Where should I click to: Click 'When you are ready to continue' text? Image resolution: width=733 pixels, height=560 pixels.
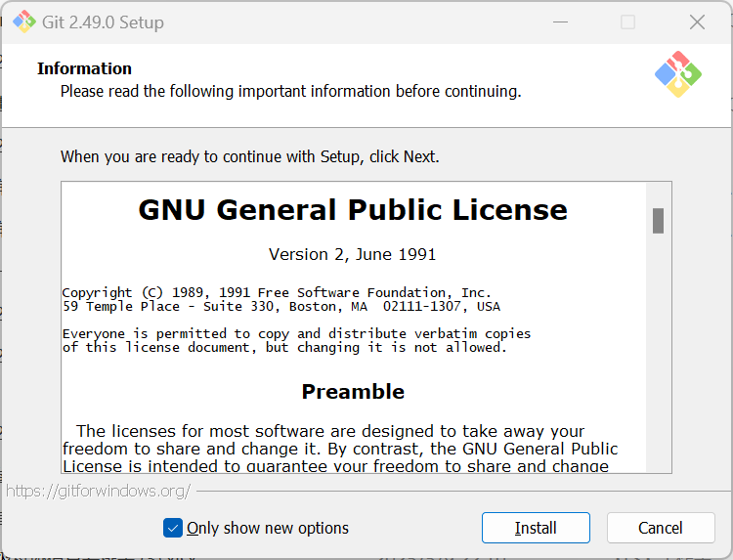pyautogui.click(x=250, y=156)
